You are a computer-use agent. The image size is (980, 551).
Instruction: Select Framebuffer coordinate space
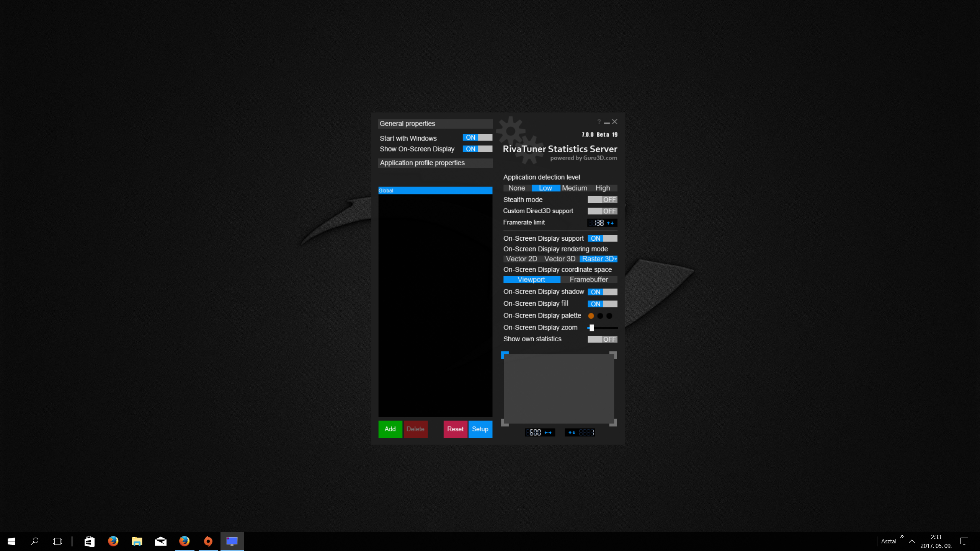pyautogui.click(x=589, y=280)
